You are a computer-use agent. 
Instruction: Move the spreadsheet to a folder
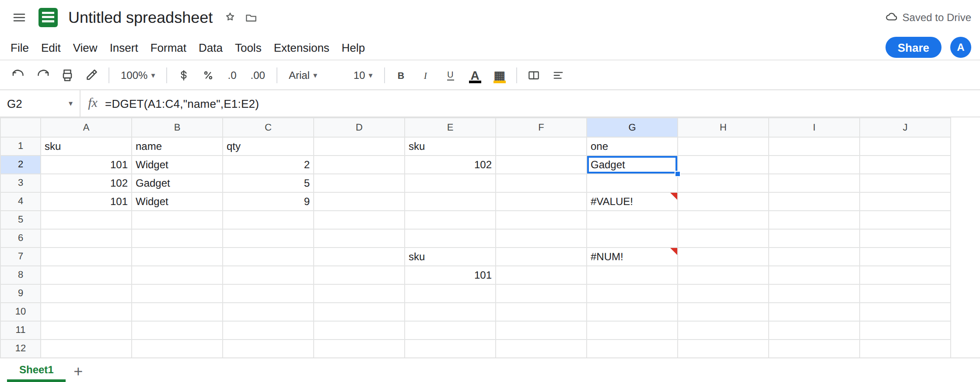(251, 18)
